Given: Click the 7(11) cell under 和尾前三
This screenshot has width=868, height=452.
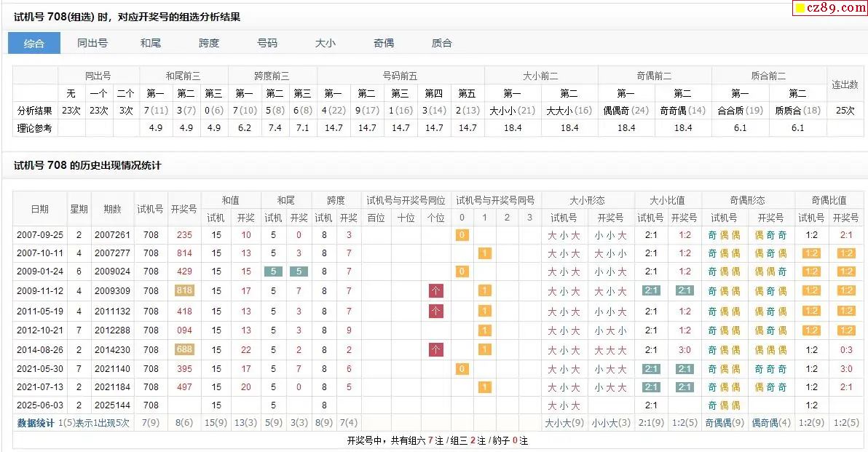Looking at the screenshot, I should coord(156,110).
